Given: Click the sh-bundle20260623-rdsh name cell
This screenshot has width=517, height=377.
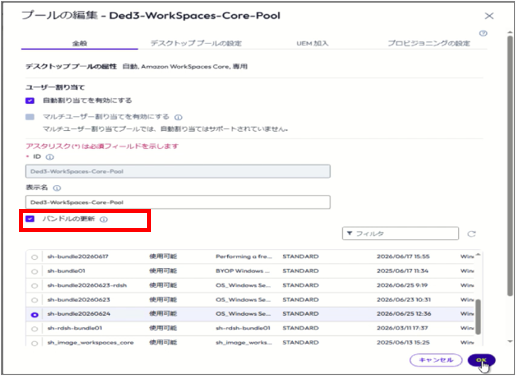Looking at the screenshot, I should [x=87, y=285].
